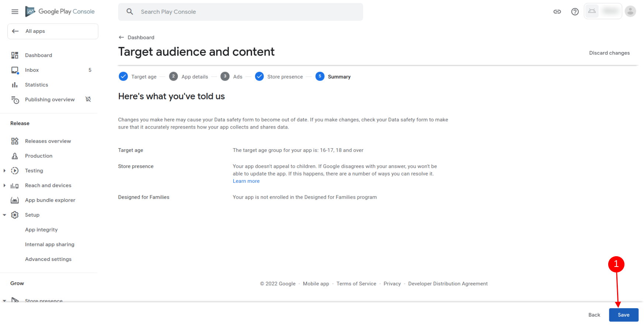The width and height of the screenshot is (644, 327).
Task: Focus the Search Play Console field
Action: click(240, 12)
